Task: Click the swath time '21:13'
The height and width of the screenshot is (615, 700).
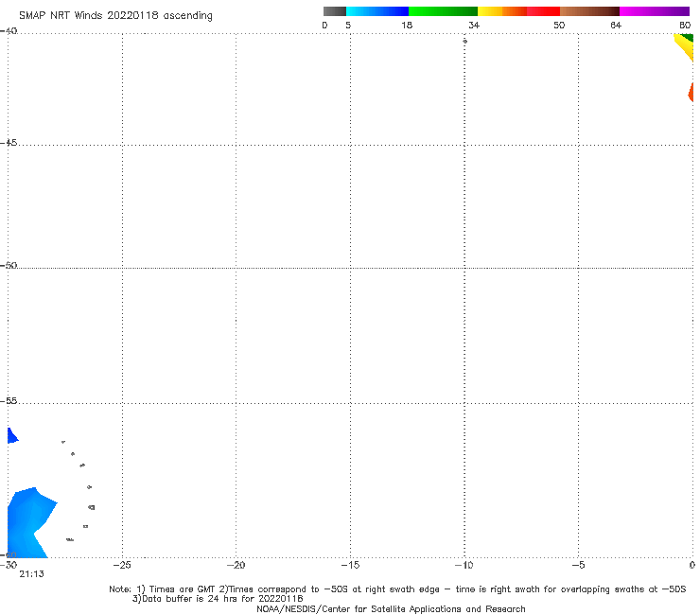Action: 31,574
